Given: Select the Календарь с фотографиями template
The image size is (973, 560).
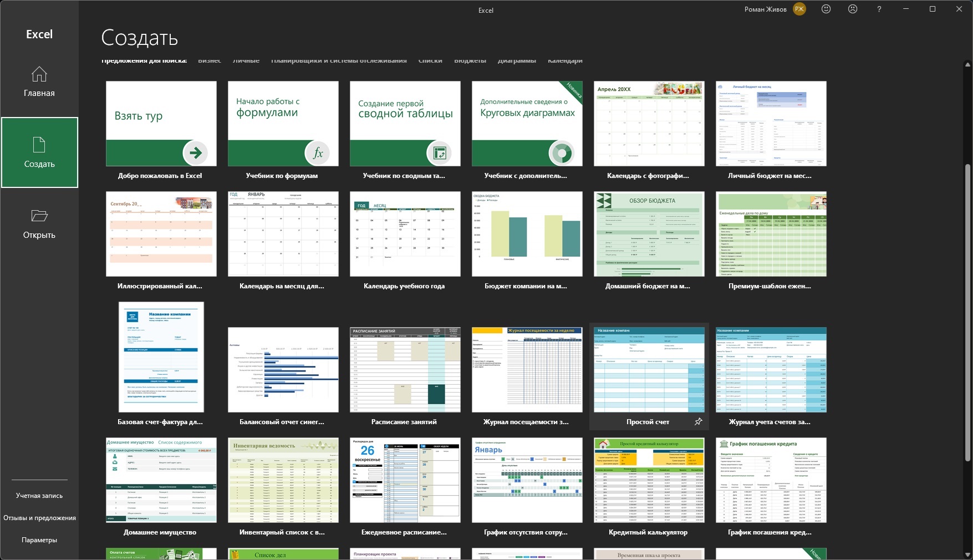Looking at the screenshot, I should tap(649, 124).
